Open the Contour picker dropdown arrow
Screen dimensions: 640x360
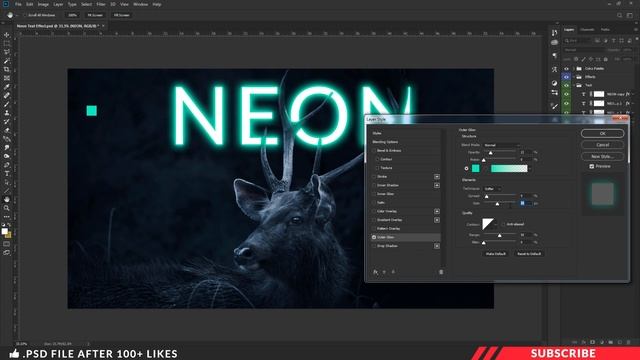(x=496, y=224)
